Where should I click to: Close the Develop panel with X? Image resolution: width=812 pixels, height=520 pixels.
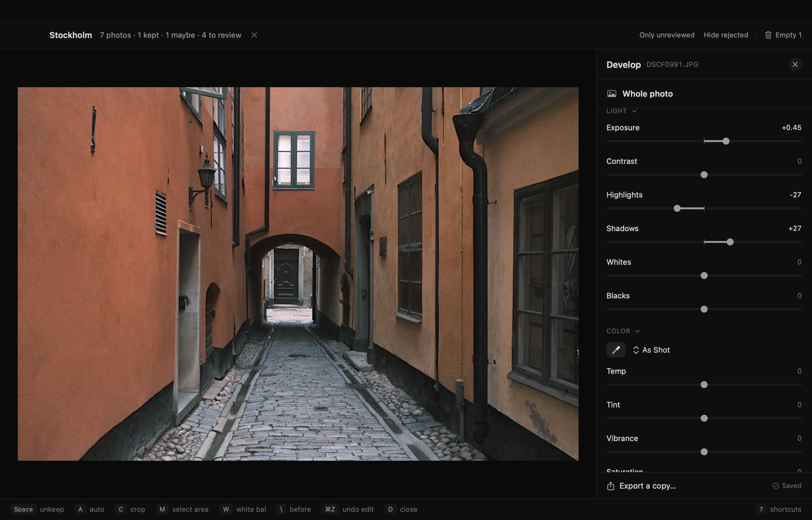click(795, 65)
